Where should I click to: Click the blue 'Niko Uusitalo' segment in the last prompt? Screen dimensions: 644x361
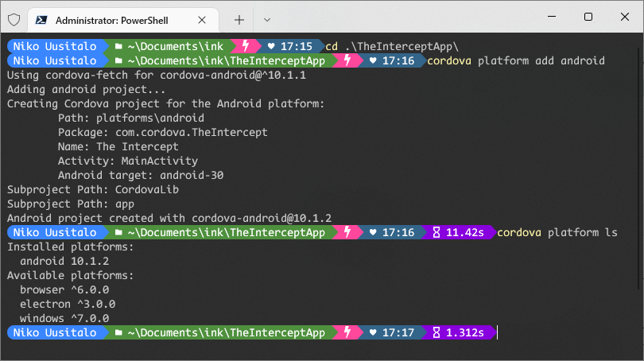point(55,332)
